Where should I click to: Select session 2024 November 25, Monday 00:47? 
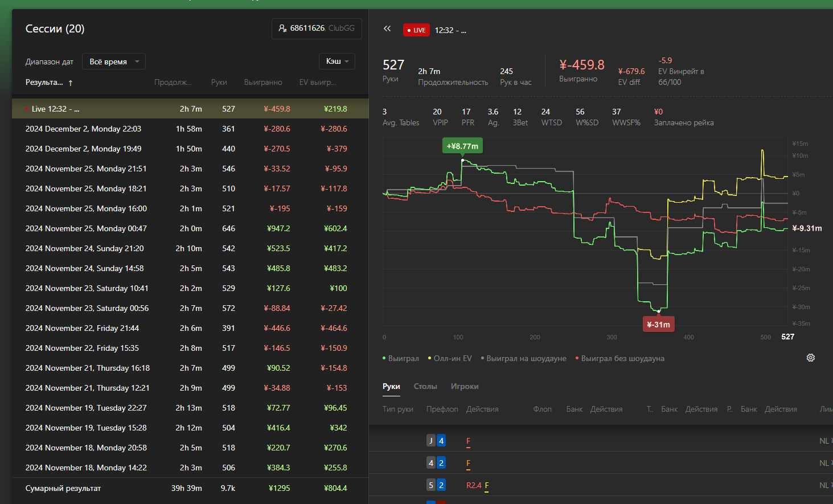[x=190, y=228]
